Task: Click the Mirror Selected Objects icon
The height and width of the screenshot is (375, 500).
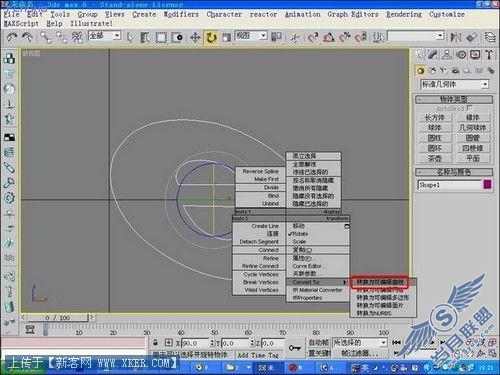Action: (456, 37)
